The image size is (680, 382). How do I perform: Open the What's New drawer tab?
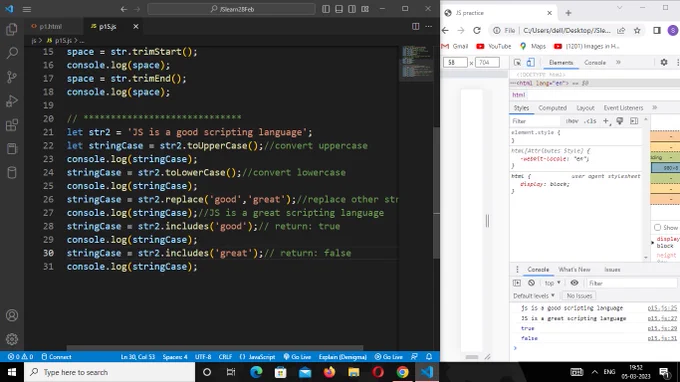(x=574, y=269)
